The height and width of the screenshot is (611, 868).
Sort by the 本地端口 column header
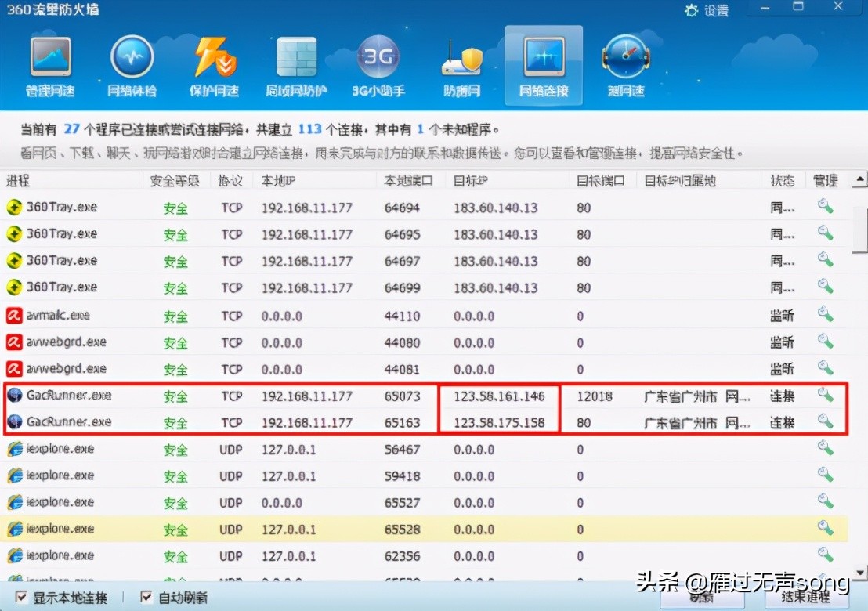[x=407, y=180]
